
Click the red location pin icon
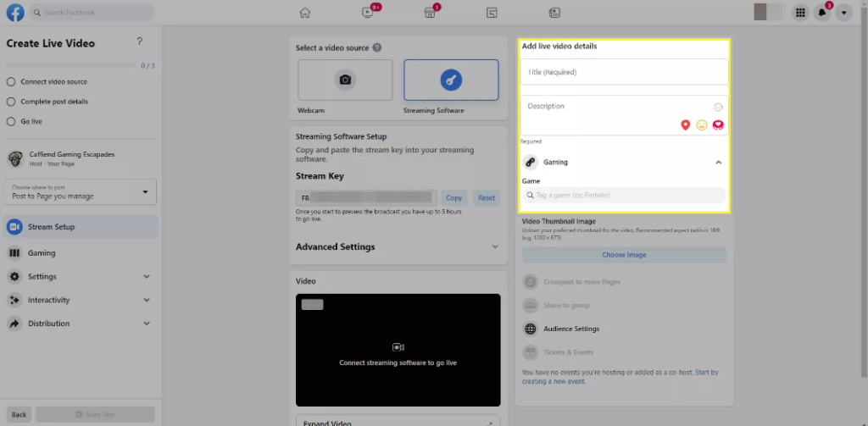685,125
